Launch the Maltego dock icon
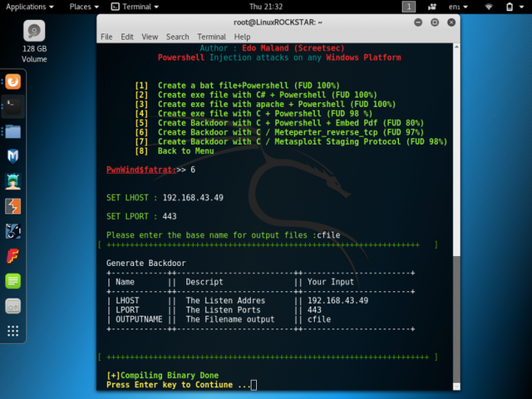Image resolution: width=532 pixels, height=399 pixels. [x=13, y=231]
